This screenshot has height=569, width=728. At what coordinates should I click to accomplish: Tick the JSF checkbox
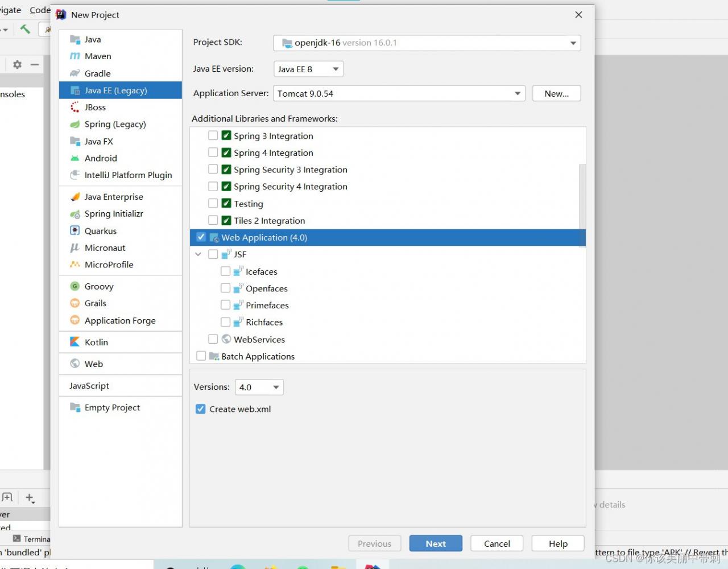click(x=213, y=254)
